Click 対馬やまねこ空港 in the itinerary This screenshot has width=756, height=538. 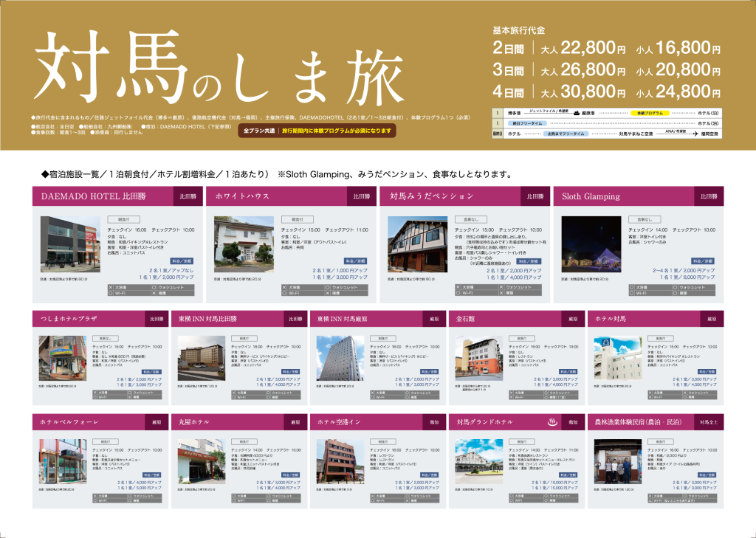coord(636,134)
